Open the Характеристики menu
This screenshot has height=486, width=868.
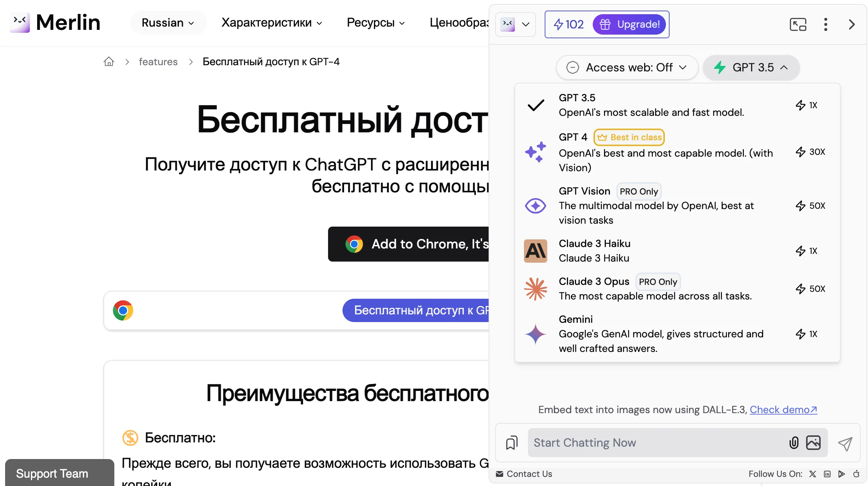click(272, 23)
